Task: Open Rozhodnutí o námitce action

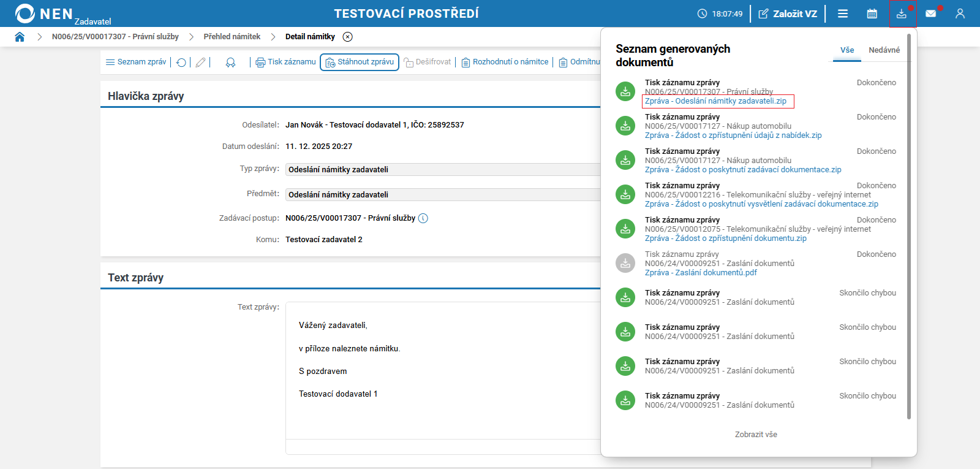Action: click(505, 62)
